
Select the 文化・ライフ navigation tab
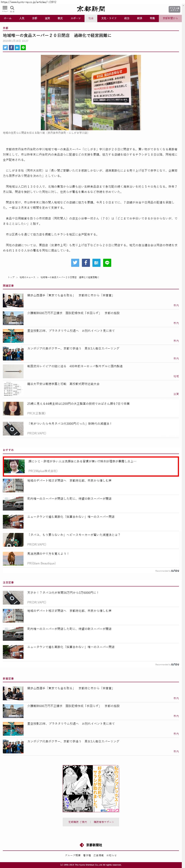tap(109, 18)
